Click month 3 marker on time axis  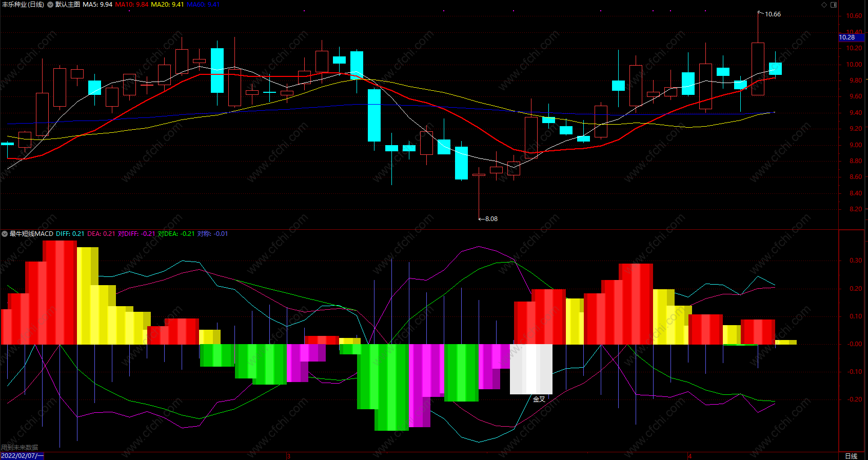(289, 456)
